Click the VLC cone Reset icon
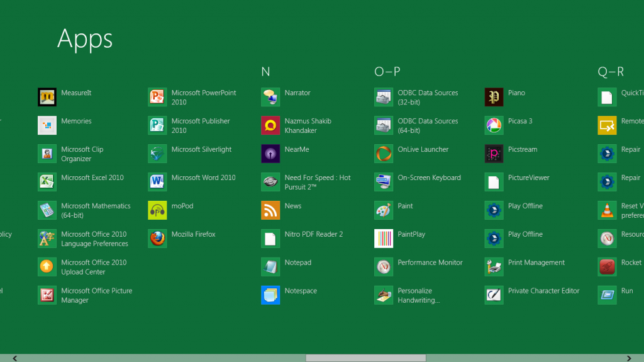The height and width of the screenshot is (362, 644). pos(607,210)
